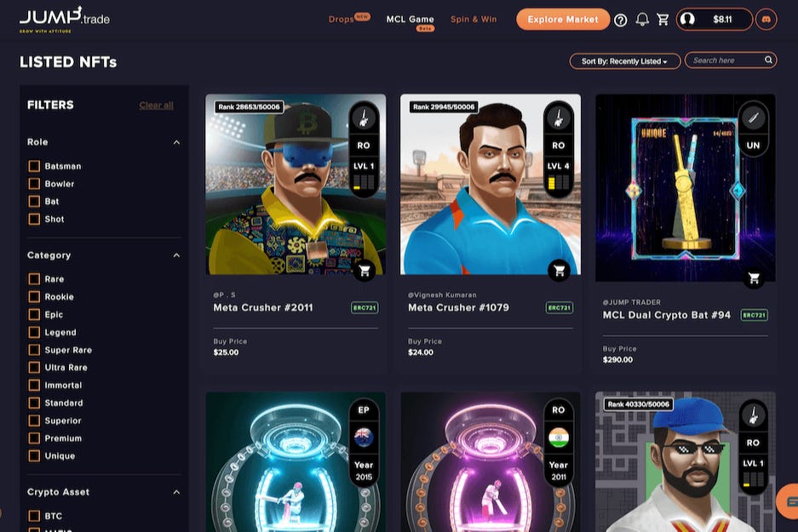798x532 pixels.
Task: Enable the Premium category filter
Action: click(34, 438)
